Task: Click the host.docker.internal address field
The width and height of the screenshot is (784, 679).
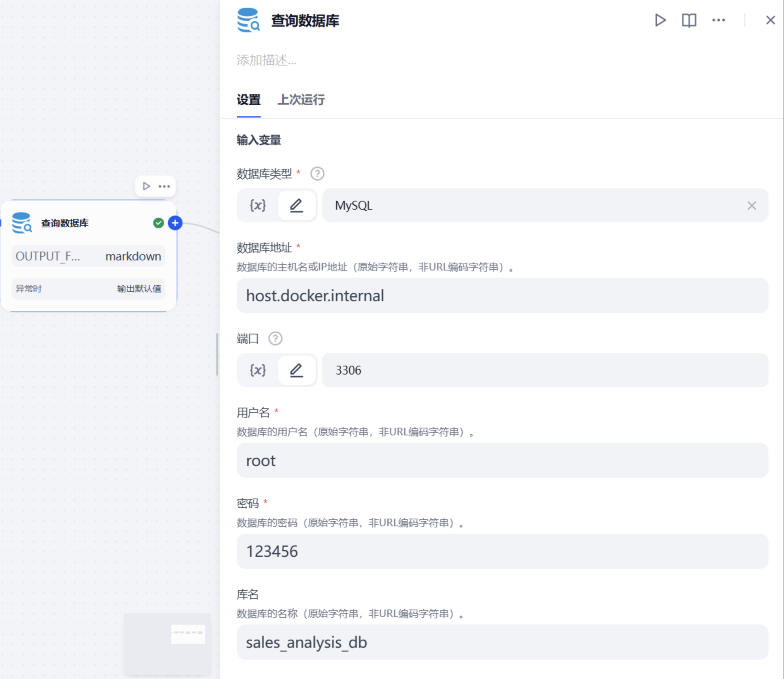Action: (502, 296)
